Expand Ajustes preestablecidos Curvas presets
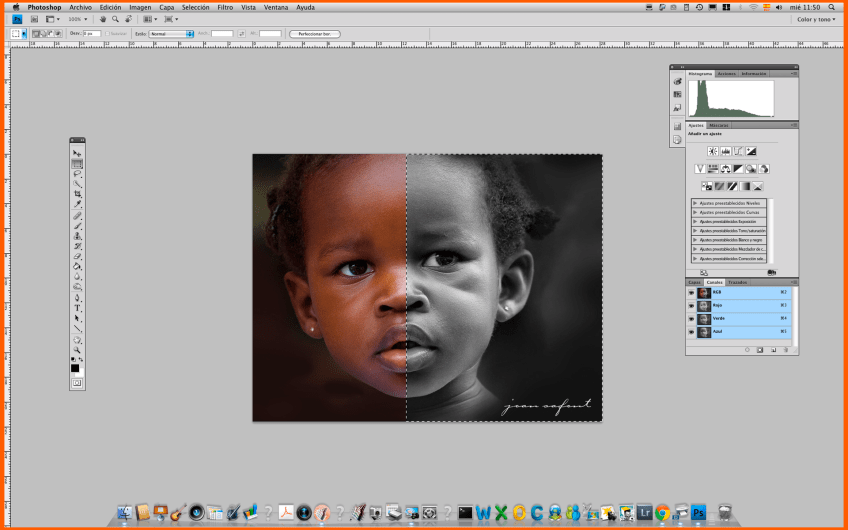Viewport: 848px width, 530px height. point(695,212)
